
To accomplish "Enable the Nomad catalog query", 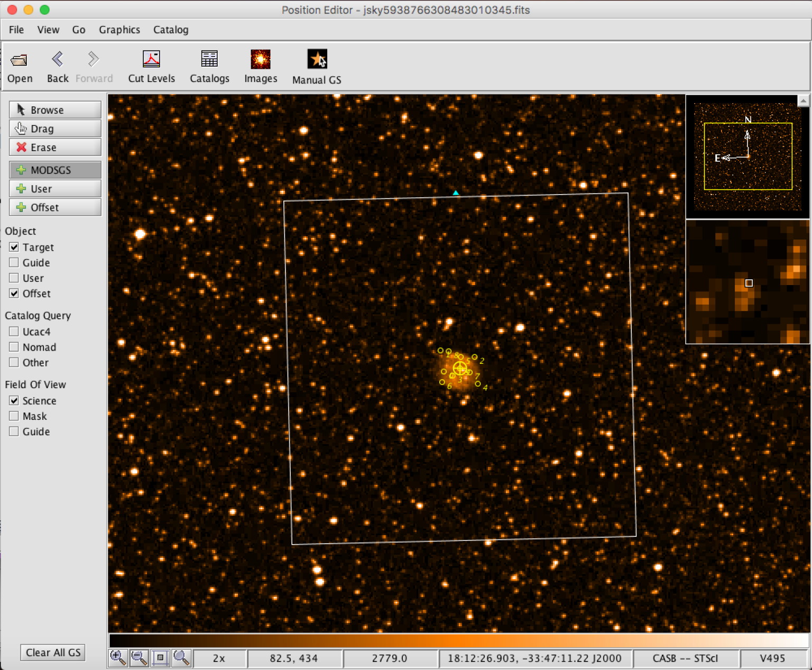I will coord(14,347).
